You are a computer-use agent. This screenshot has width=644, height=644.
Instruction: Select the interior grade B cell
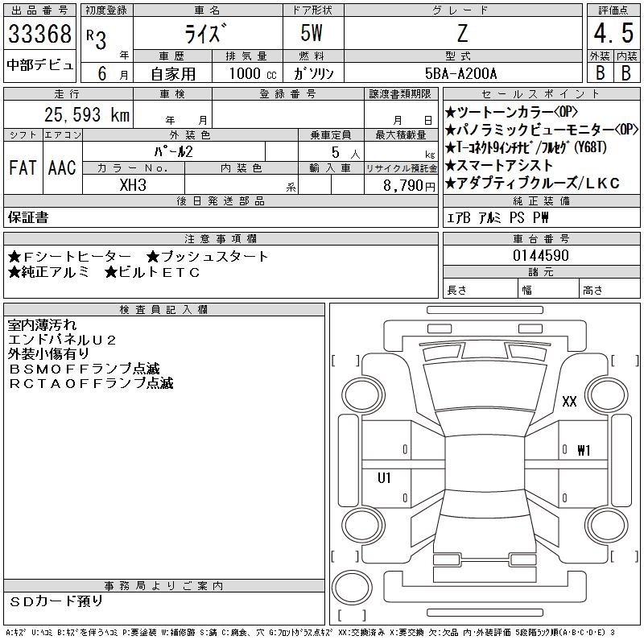[x=627, y=72]
